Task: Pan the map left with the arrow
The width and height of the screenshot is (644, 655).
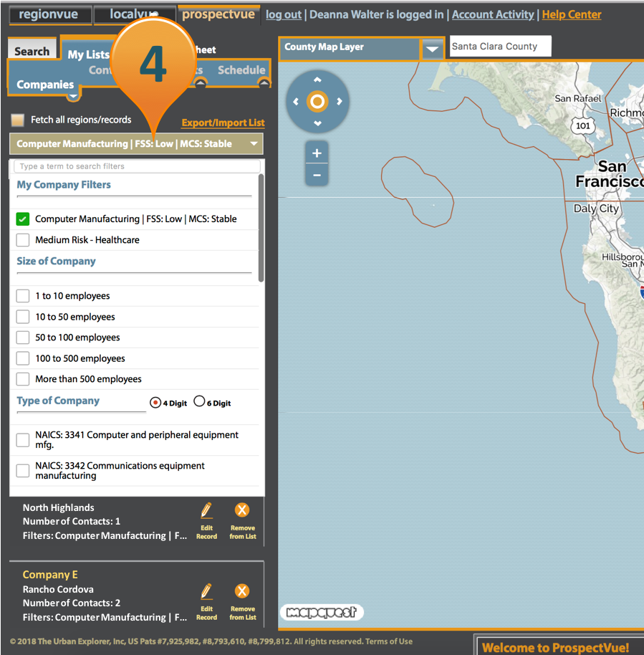Action: [296, 102]
